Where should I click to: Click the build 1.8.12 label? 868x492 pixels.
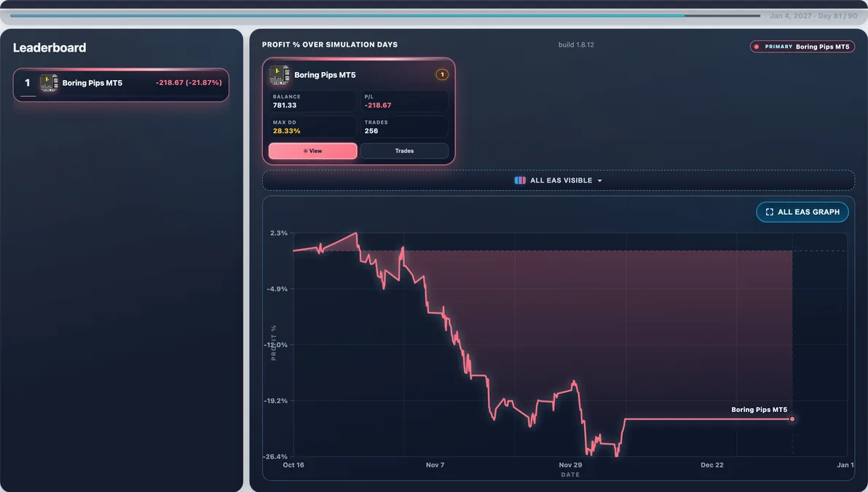click(x=576, y=45)
